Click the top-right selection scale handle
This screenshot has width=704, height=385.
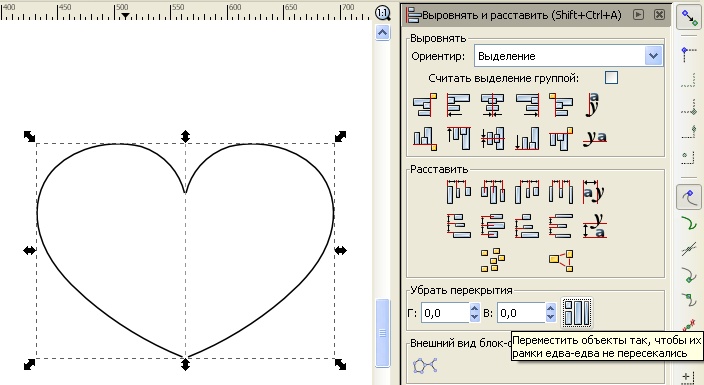pyautogui.click(x=340, y=136)
